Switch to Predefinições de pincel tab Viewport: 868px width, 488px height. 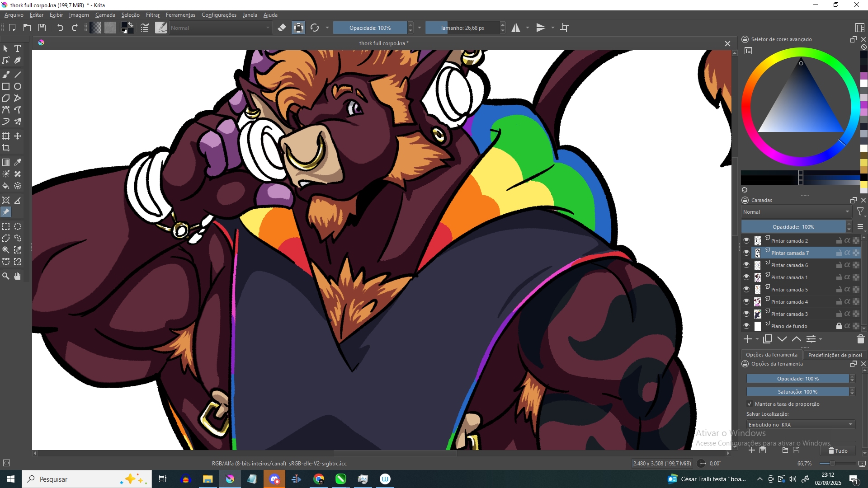pos(835,355)
